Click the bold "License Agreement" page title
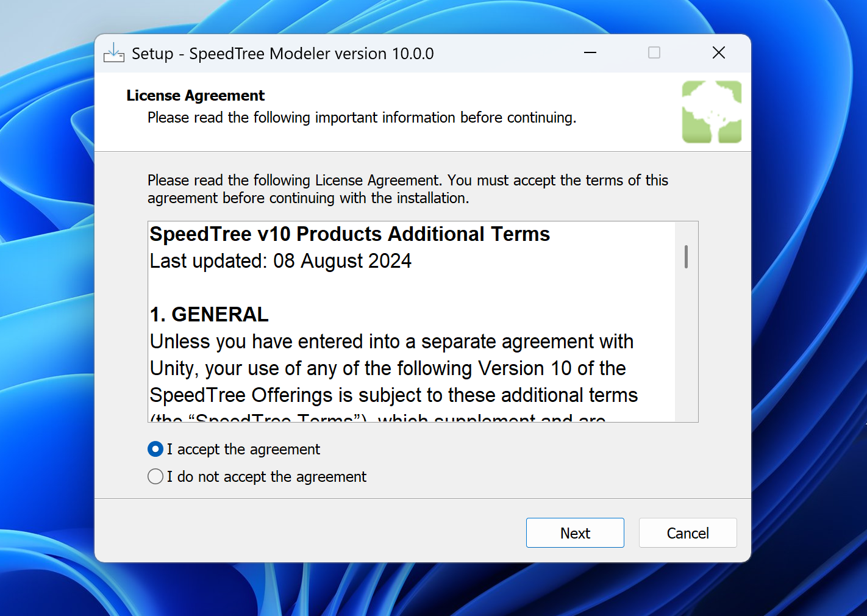Image resolution: width=867 pixels, height=616 pixels. tap(195, 96)
